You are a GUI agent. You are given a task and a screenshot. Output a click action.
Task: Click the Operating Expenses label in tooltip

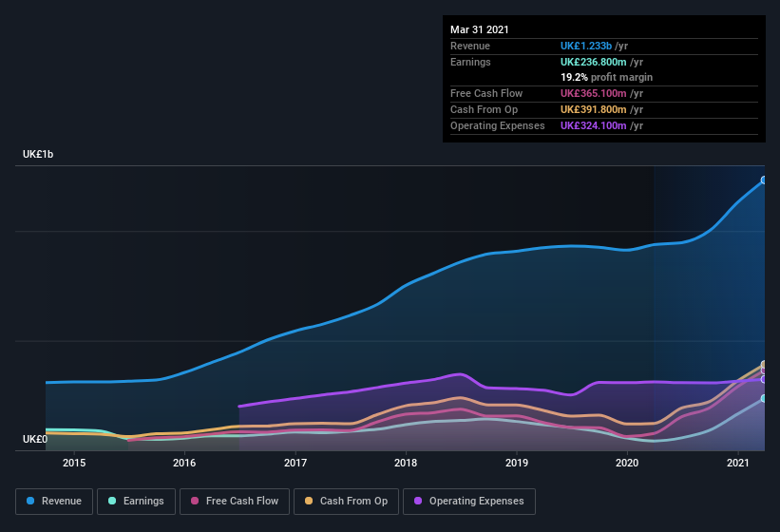pos(498,125)
